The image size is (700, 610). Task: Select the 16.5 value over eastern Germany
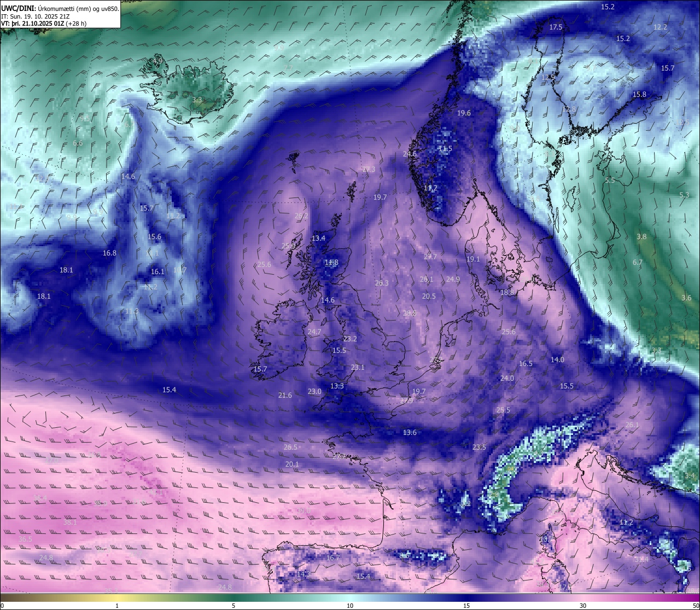pyautogui.click(x=526, y=364)
